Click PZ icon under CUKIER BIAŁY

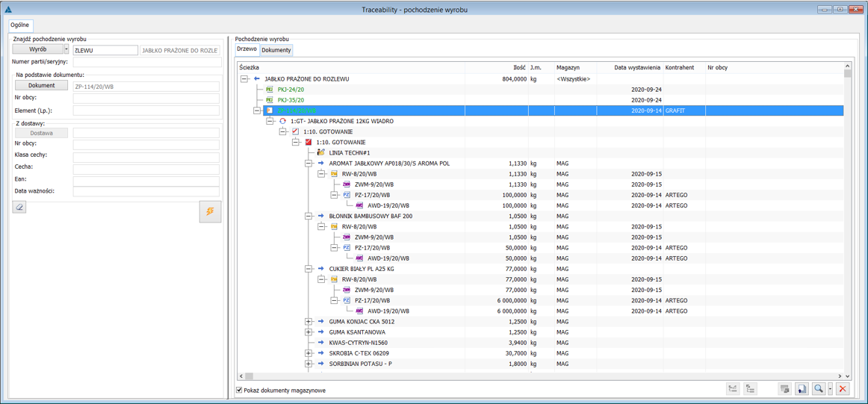point(347,300)
